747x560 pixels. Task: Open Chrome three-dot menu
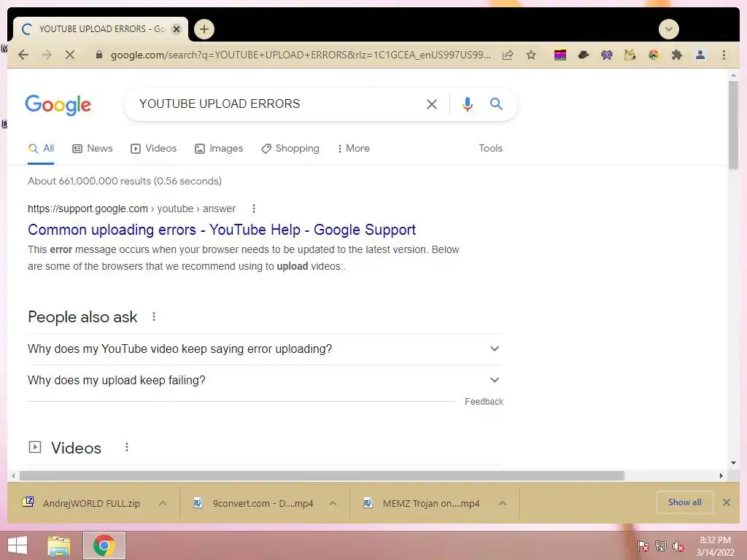[x=724, y=55]
